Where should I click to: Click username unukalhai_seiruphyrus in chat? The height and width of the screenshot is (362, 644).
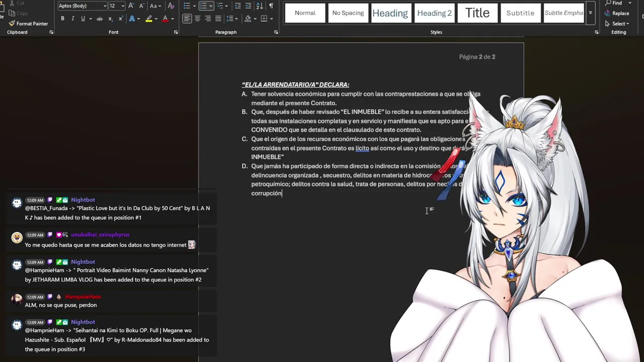click(100, 235)
